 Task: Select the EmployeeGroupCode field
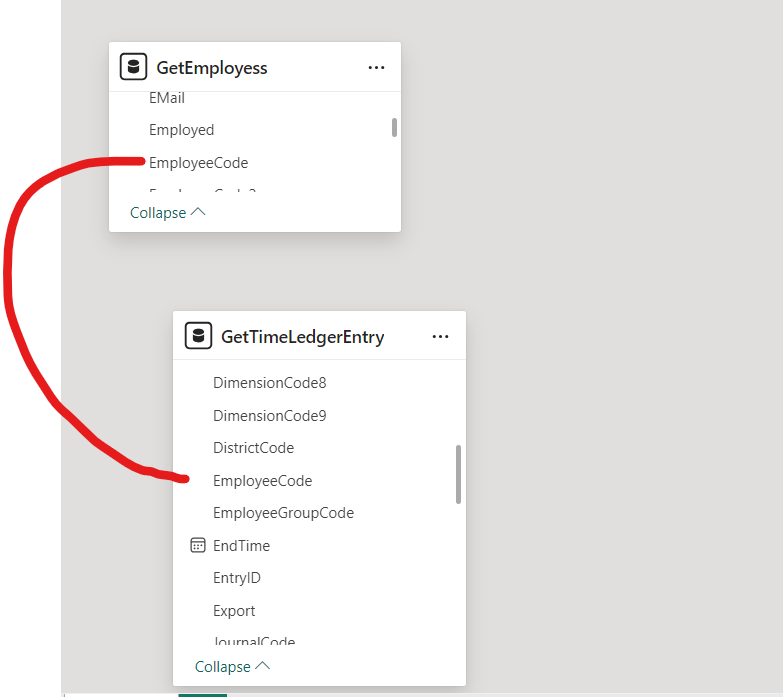(x=284, y=513)
